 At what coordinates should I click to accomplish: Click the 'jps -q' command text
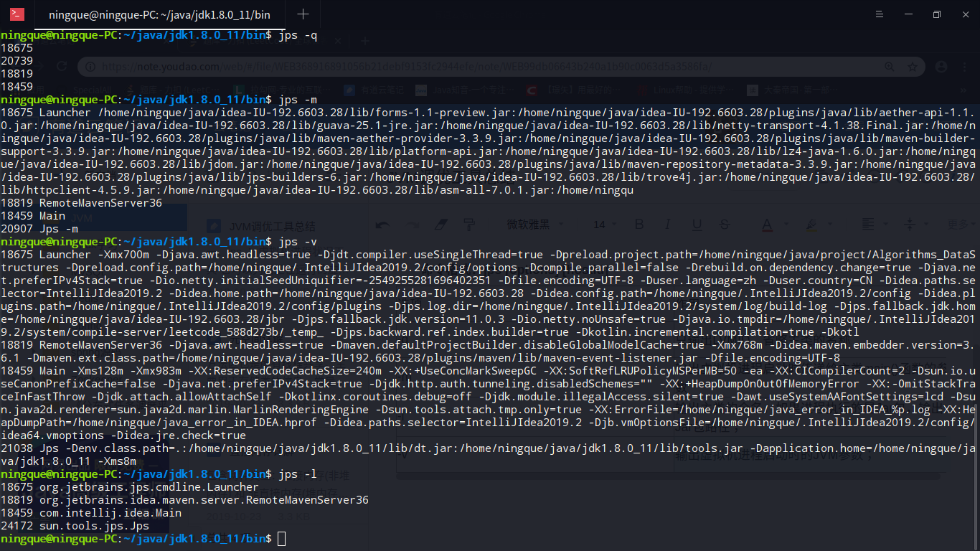(x=297, y=35)
